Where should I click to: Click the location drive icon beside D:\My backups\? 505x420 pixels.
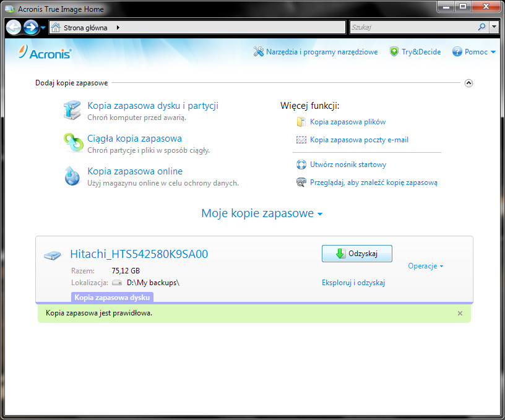(x=117, y=283)
